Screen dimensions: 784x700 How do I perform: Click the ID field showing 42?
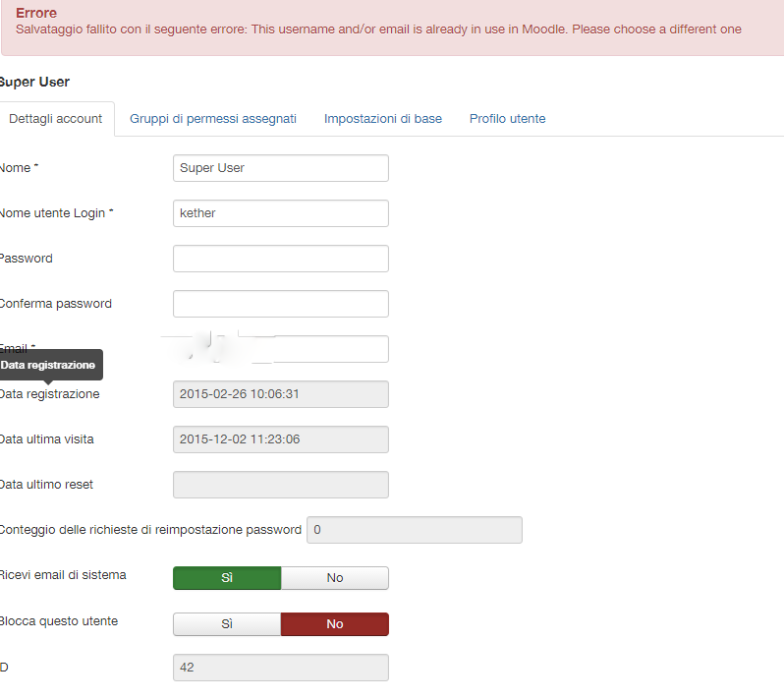(281, 668)
